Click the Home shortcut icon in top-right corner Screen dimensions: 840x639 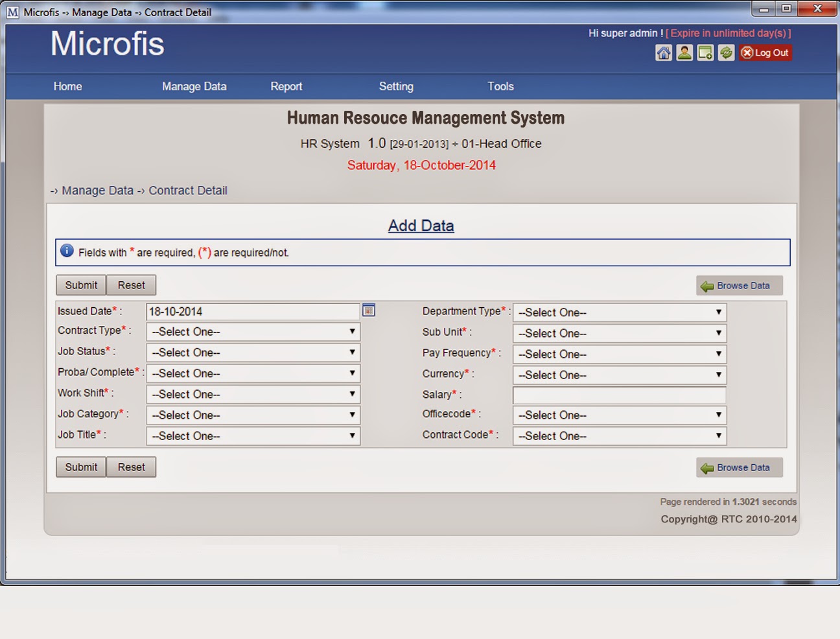[x=663, y=52]
